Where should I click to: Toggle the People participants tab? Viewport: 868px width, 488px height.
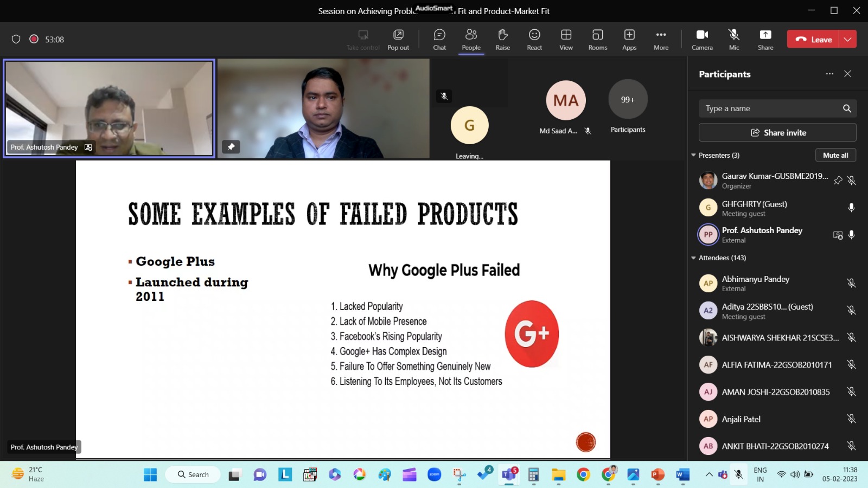pyautogui.click(x=471, y=40)
